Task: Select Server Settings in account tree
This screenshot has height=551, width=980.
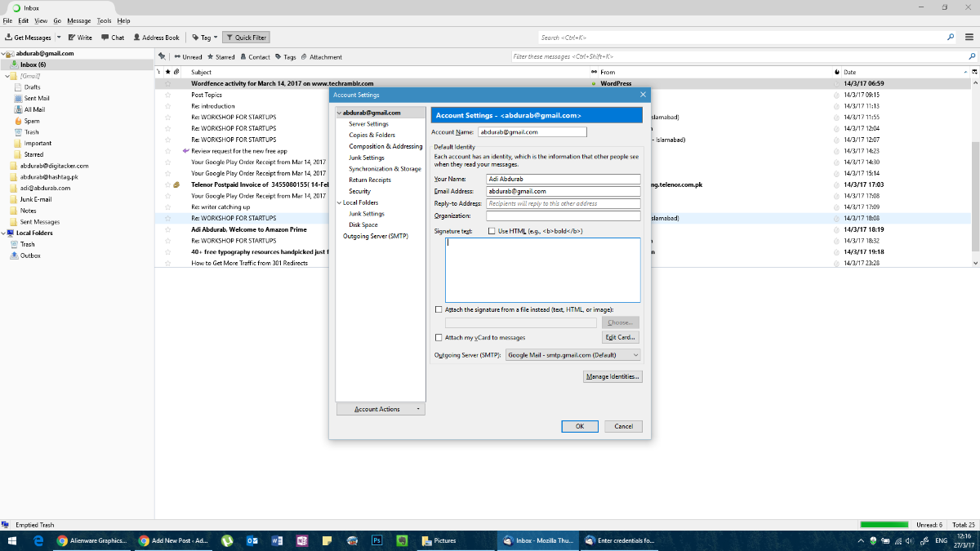Action: tap(368, 124)
